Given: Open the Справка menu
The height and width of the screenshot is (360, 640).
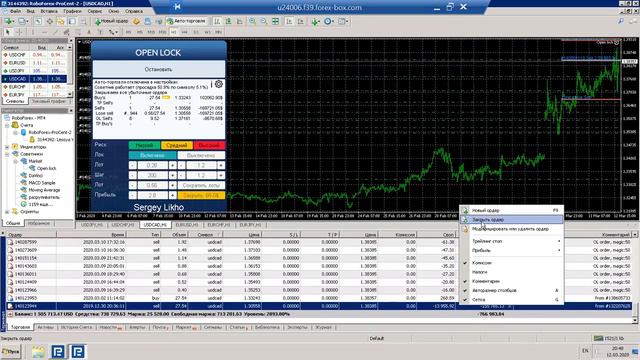Looking at the screenshot, I should (x=134, y=11).
